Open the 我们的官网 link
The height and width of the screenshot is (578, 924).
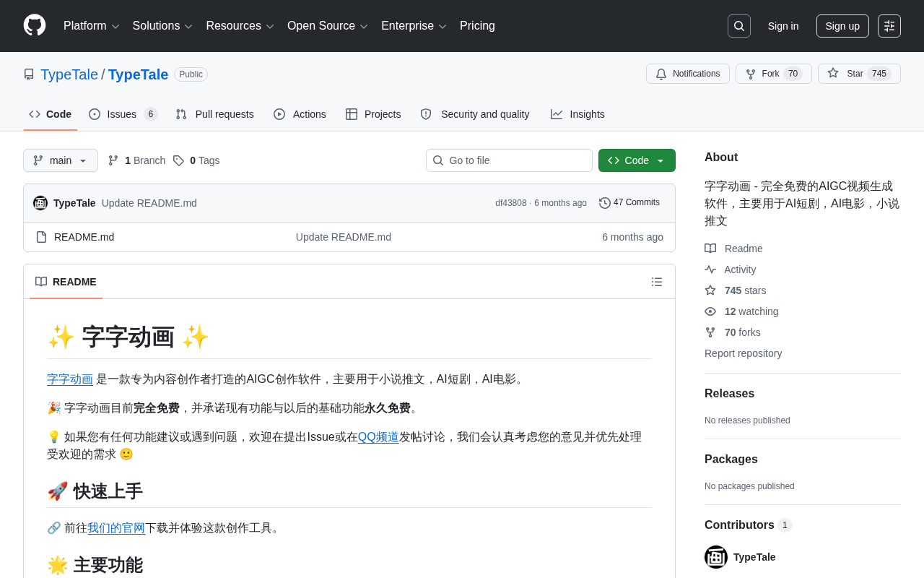pyautogui.click(x=116, y=528)
